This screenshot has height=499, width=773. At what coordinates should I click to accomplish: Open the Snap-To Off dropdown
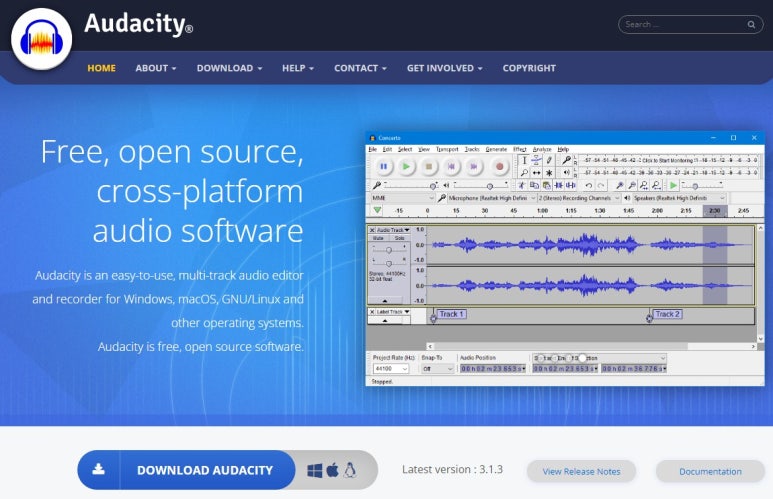pos(437,369)
